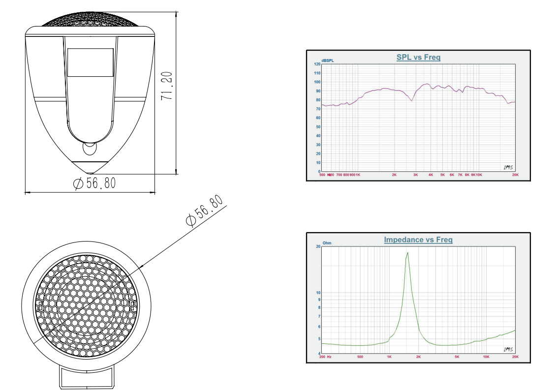Image resolution: width=554 pixels, height=392 pixels.
Task: Click the "100" value on the SPL axis
Action: coord(317,82)
